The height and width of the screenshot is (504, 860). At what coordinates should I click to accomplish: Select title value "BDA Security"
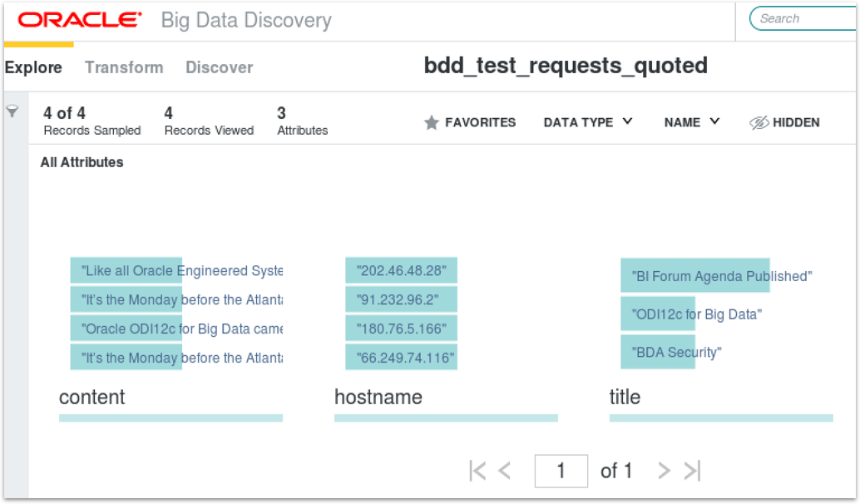pos(672,352)
